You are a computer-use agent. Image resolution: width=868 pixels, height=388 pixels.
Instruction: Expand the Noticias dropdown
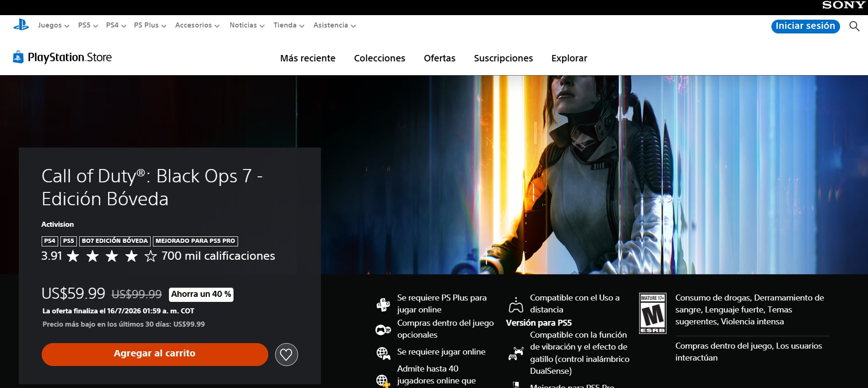coord(247,25)
